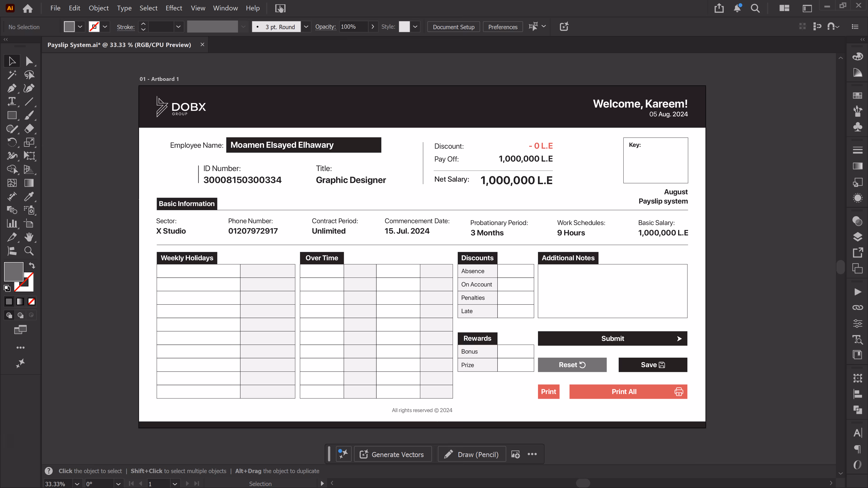This screenshot has height=488, width=868.
Task: Click the Next artboard arrow
Action: pyautogui.click(x=187, y=484)
